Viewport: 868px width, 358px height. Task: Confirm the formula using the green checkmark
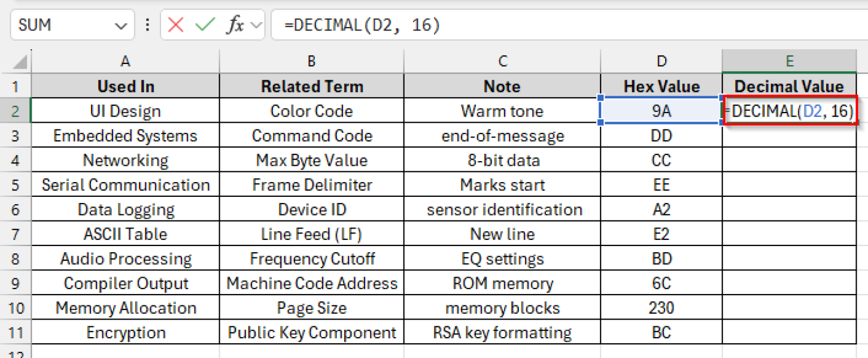point(206,24)
